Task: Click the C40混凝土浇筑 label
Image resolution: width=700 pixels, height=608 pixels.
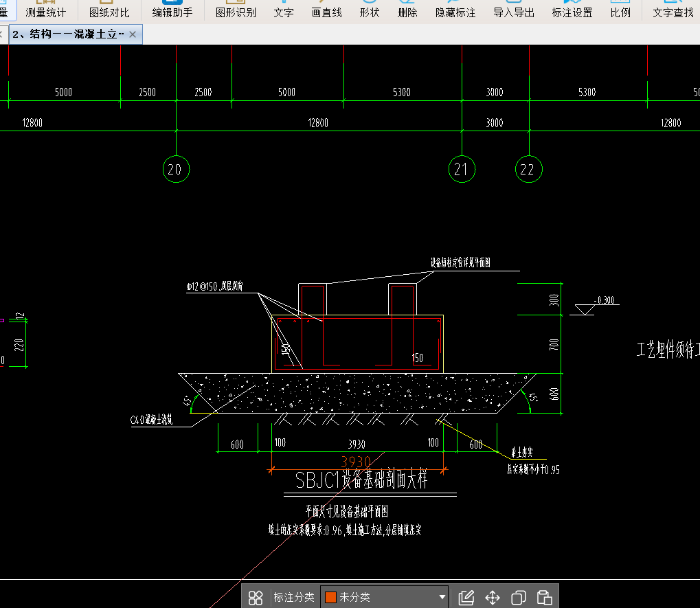Action: tap(151, 420)
